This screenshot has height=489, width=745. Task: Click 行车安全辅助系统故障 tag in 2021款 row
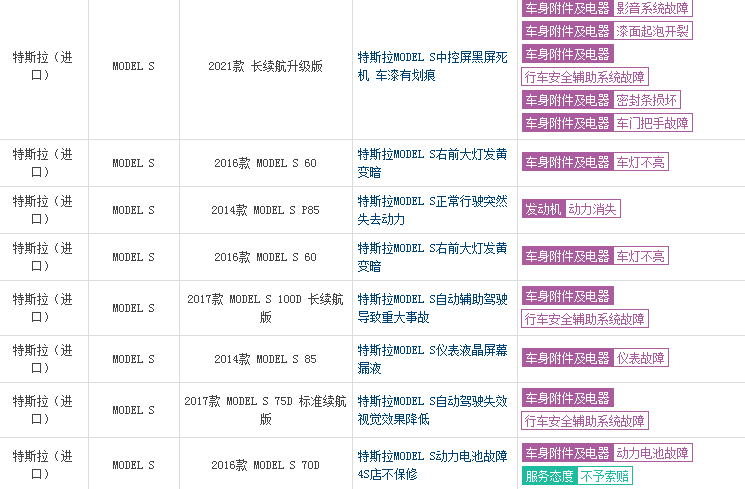[x=585, y=77]
